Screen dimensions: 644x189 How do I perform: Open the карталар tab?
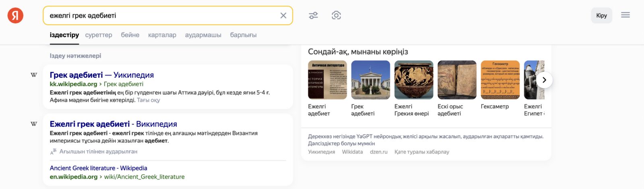(x=162, y=35)
